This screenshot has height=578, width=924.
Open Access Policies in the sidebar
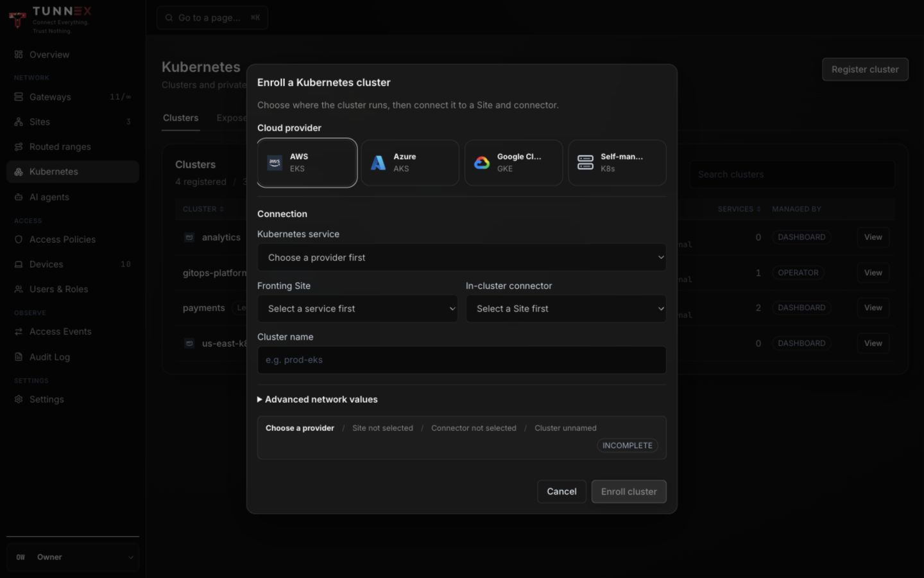coord(73,240)
